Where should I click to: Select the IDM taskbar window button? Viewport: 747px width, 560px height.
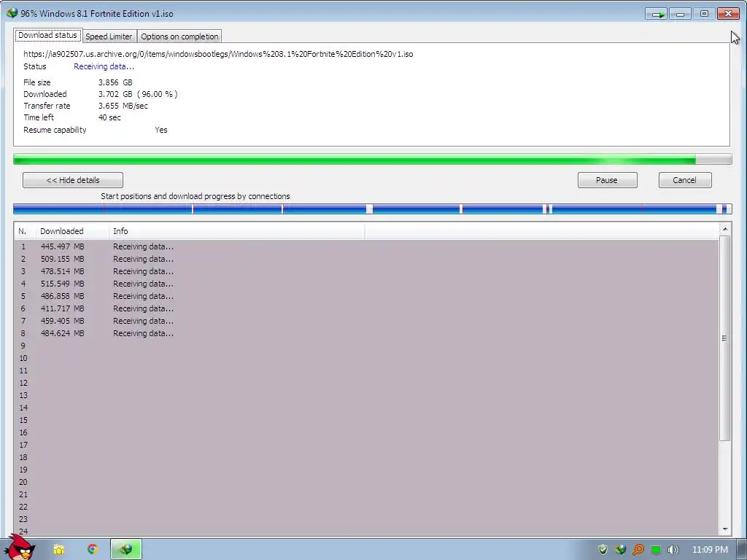pos(125,550)
